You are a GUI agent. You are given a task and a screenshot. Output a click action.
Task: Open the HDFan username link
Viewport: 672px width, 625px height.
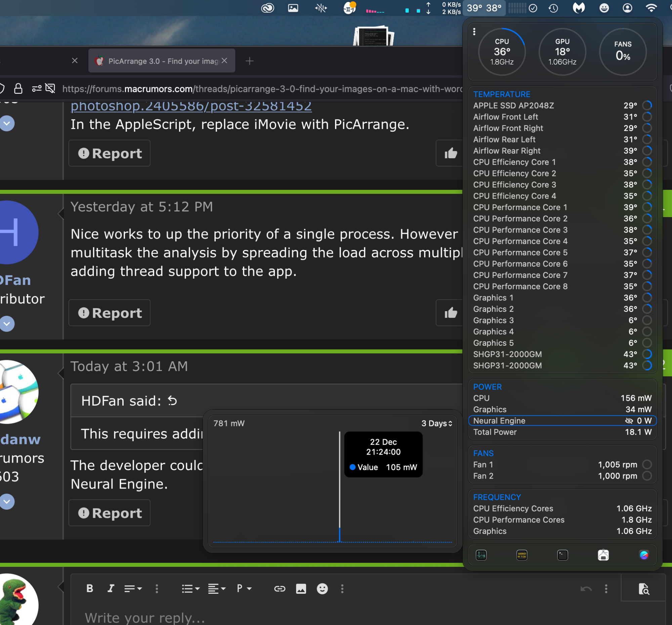(x=15, y=280)
